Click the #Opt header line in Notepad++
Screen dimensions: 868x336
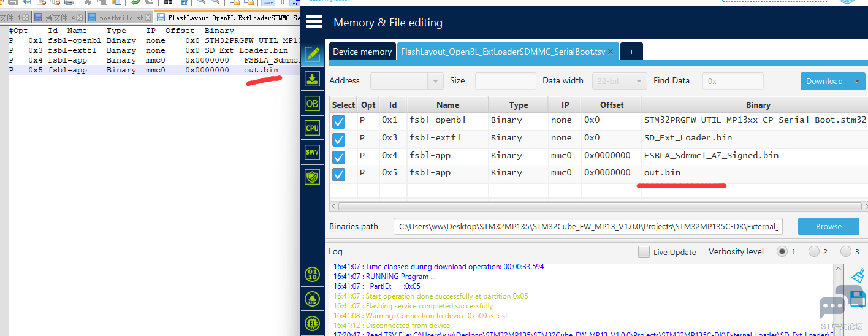(x=121, y=31)
